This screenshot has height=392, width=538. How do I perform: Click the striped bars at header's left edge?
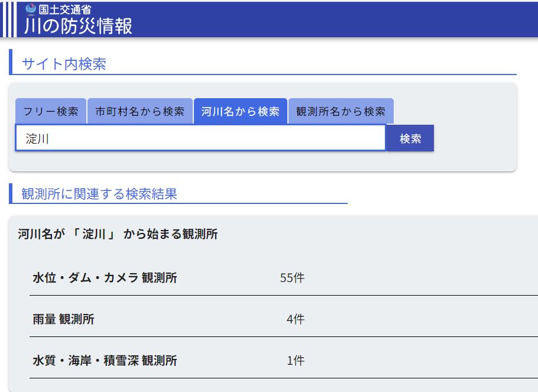pos(8,20)
